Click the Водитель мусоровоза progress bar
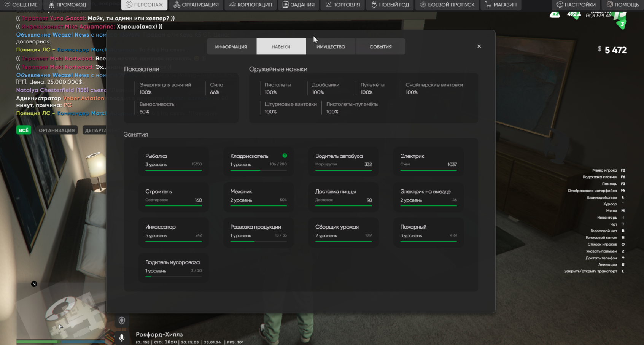This screenshot has width=644, height=345. pos(173,276)
